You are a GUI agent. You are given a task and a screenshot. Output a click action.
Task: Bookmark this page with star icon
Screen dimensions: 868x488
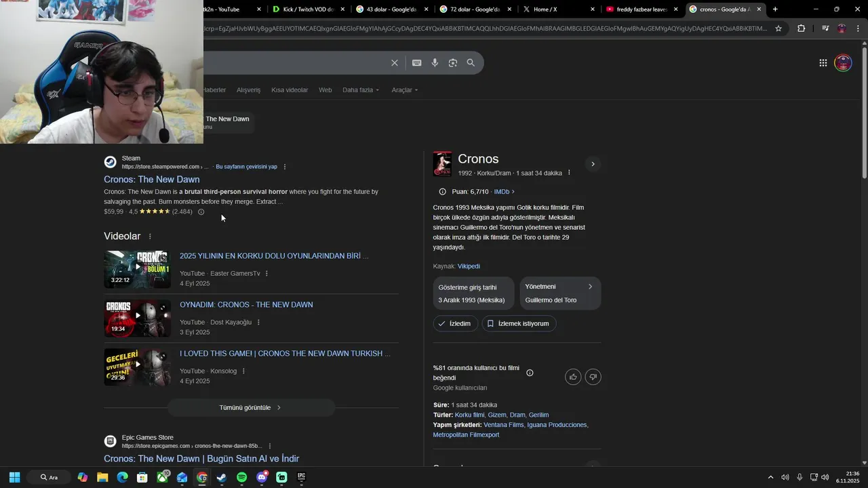point(778,28)
